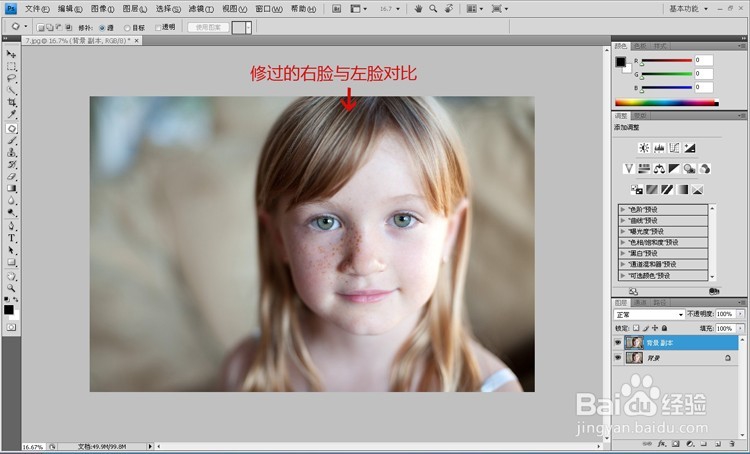Select the Zoom tool in toolbox

[x=11, y=288]
